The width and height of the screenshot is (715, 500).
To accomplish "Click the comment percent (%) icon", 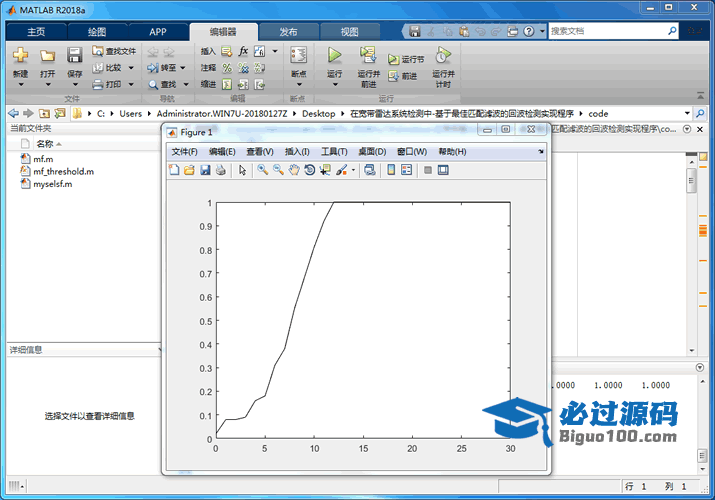I will (227, 68).
